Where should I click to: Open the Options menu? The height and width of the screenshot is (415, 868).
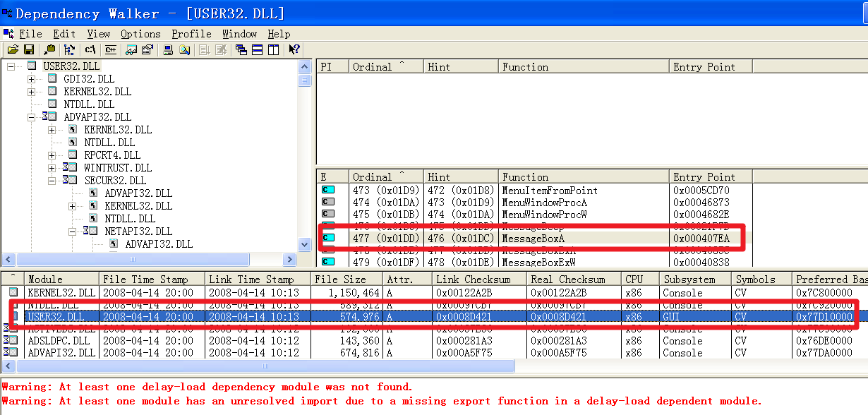[x=140, y=33]
